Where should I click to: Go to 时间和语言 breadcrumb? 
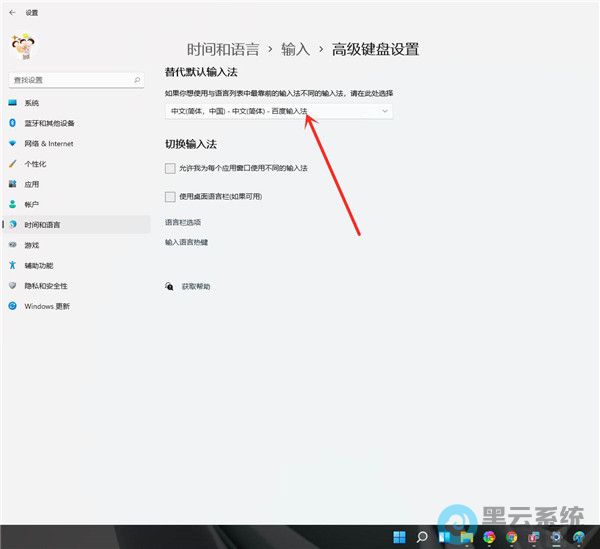click(x=223, y=49)
